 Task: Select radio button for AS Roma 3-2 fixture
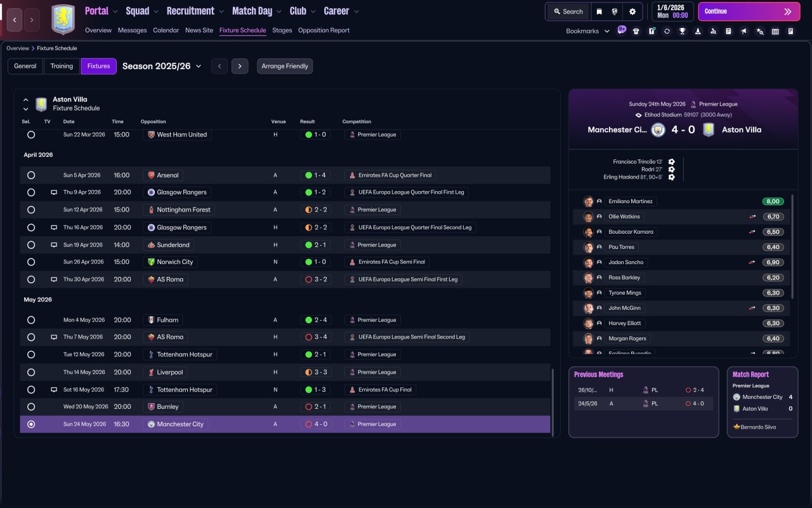click(x=31, y=279)
